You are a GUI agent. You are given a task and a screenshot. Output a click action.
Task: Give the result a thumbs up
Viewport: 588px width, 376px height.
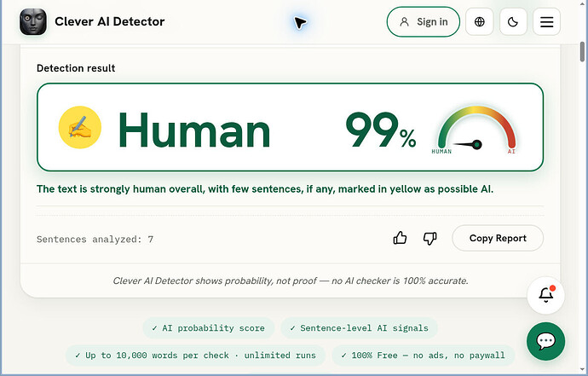point(400,238)
